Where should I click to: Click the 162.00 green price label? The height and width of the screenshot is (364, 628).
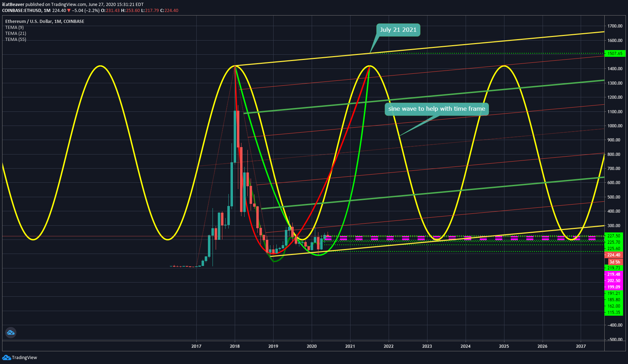tap(614, 306)
